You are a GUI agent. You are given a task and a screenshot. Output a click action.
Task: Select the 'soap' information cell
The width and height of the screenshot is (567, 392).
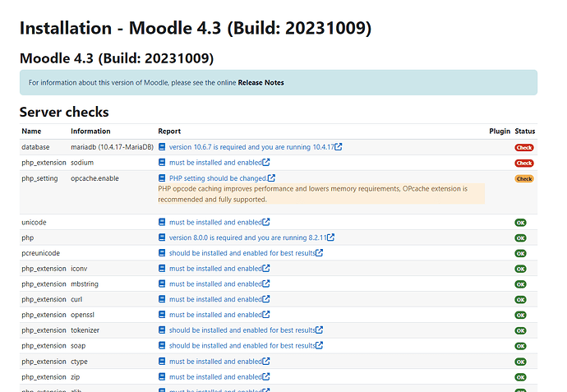coord(78,346)
